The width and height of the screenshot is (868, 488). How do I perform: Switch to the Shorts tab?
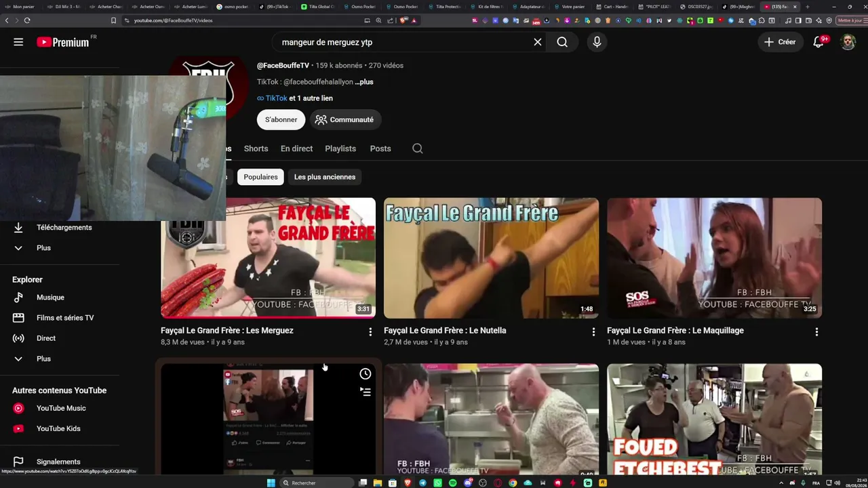(x=256, y=148)
